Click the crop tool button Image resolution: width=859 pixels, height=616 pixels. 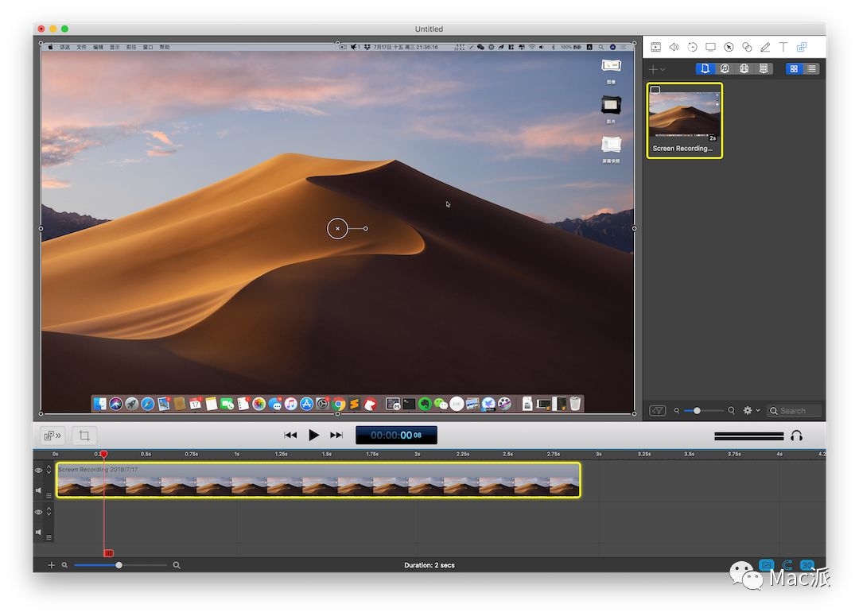coord(84,436)
